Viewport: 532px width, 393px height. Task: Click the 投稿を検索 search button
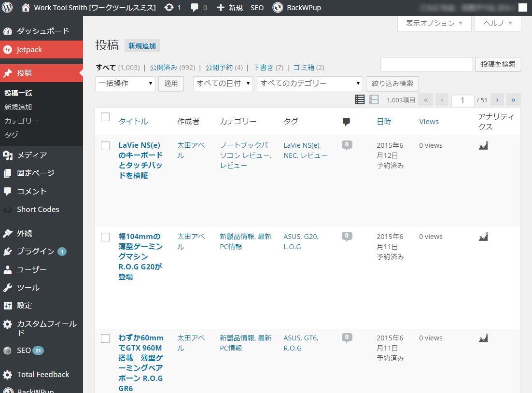(498, 64)
